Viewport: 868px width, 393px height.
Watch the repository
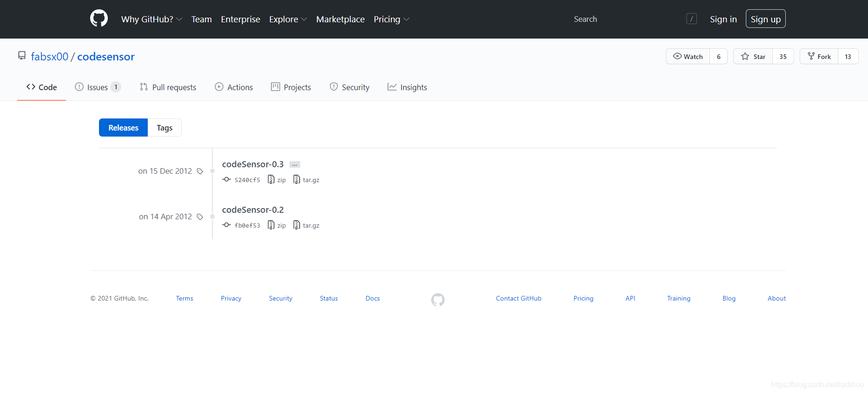click(x=688, y=56)
